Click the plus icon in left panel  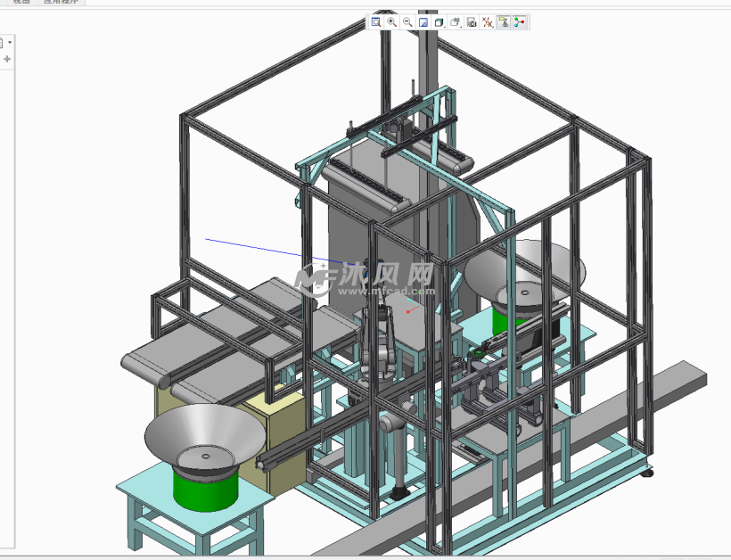(x=7, y=60)
